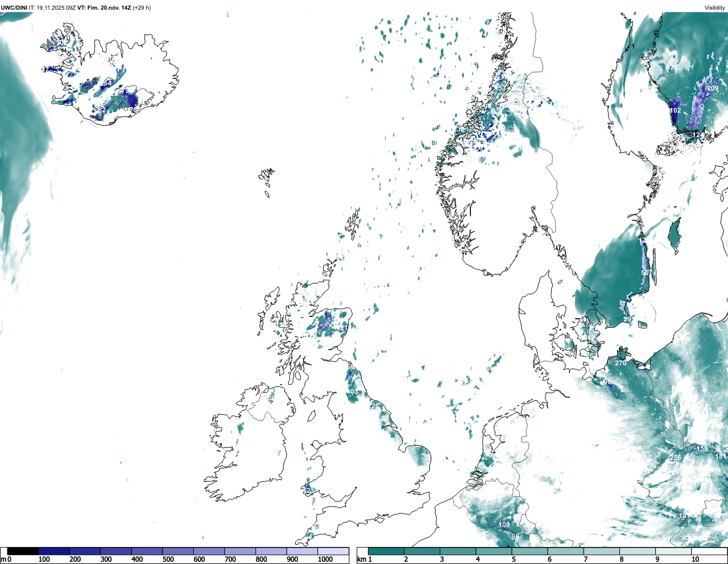Choose the 300–400 m legend color block
Image resolution: width=728 pixels, height=564 pixels.
click(116, 551)
